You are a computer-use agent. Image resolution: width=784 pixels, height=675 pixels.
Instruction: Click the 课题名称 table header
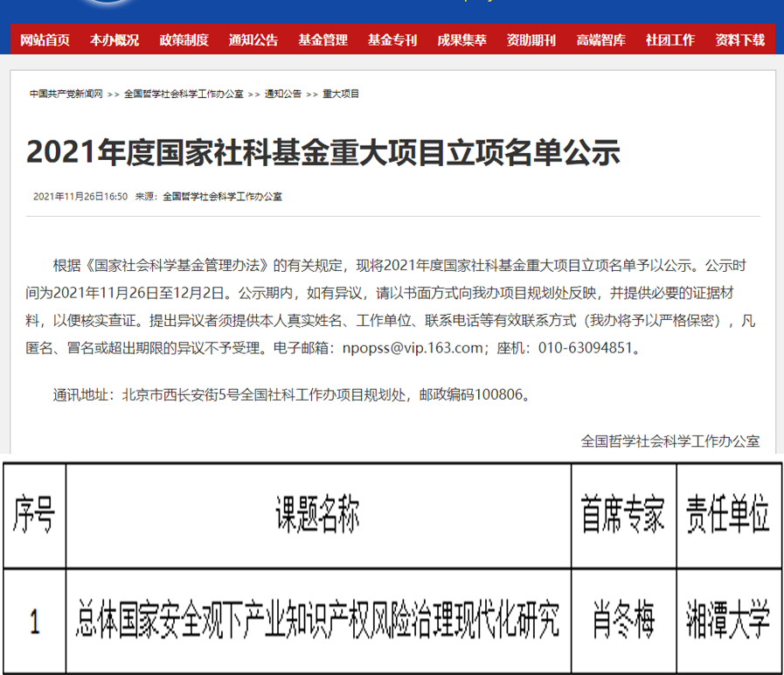tap(318, 515)
